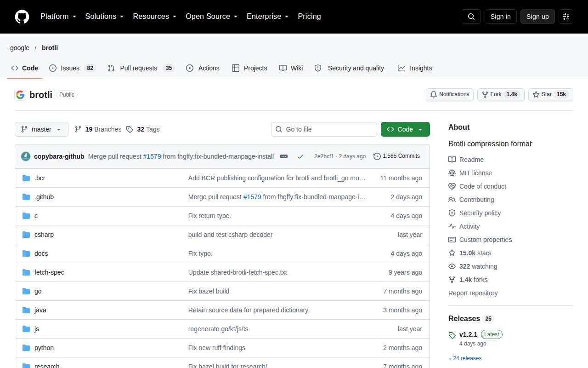Screen dimensions: 588x368
Task: Click the copybara-github avatar
Action: [x=26, y=156]
